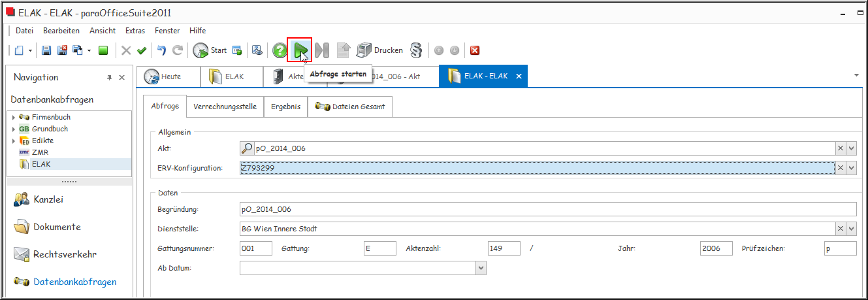Open the Dienststelle dropdown arrow
The width and height of the screenshot is (868, 300).
point(851,229)
